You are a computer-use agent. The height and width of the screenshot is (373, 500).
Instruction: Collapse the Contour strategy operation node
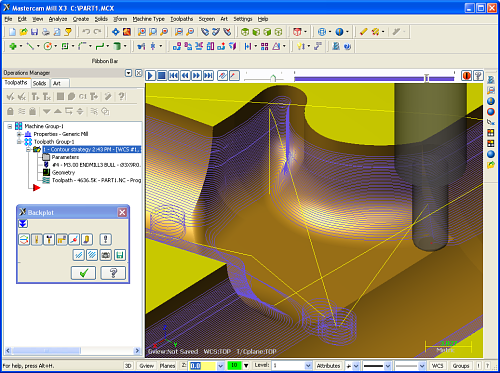click(28, 149)
